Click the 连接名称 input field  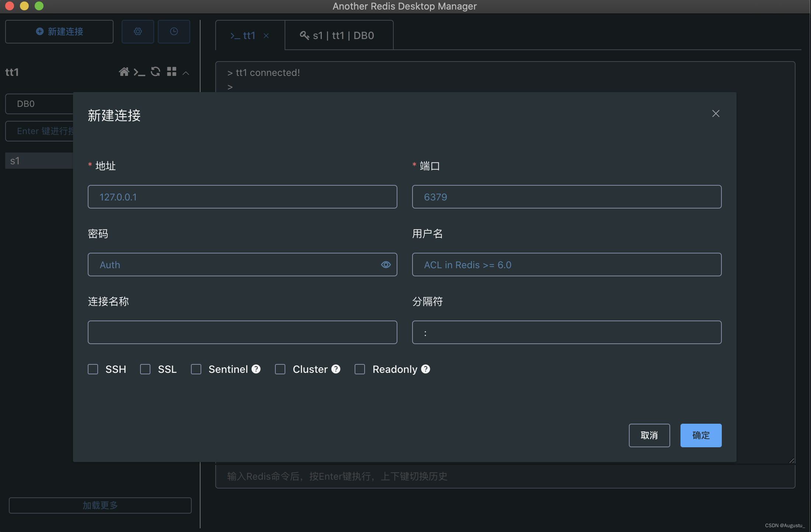243,332
